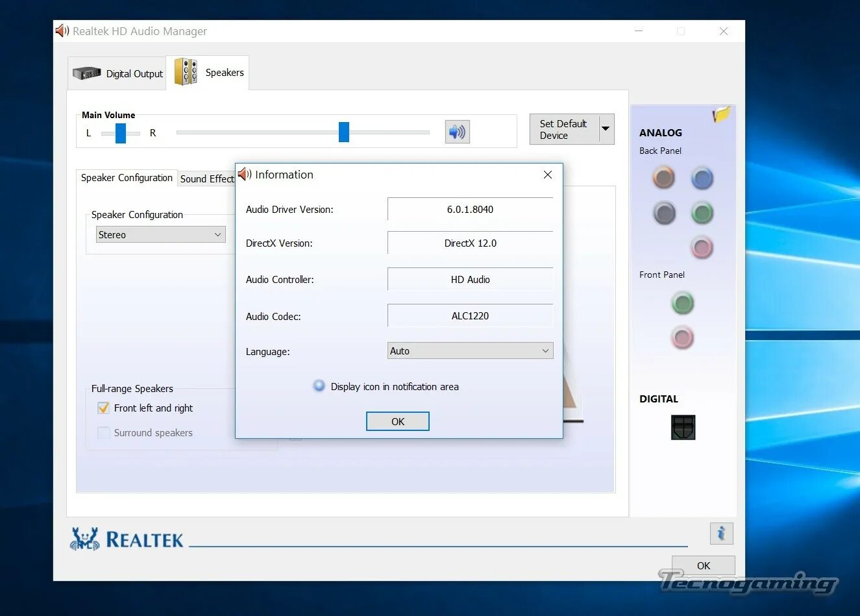This screenshot has height=616, width=860.
Task: Open connector settings folder icon
Action: click(x=721, y=114)
